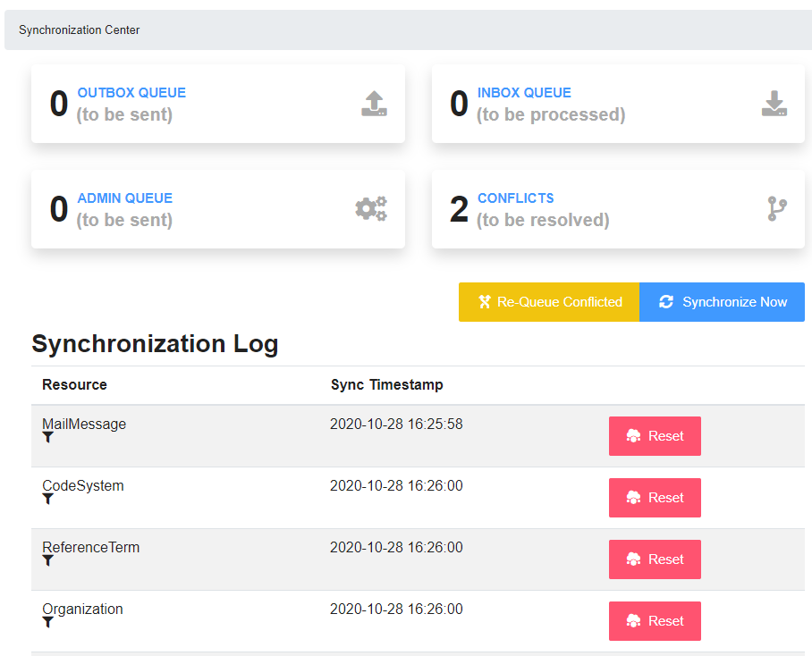Reset the MailMessage sync
This screenshot has width=812, height=656.
click(655, 436)
